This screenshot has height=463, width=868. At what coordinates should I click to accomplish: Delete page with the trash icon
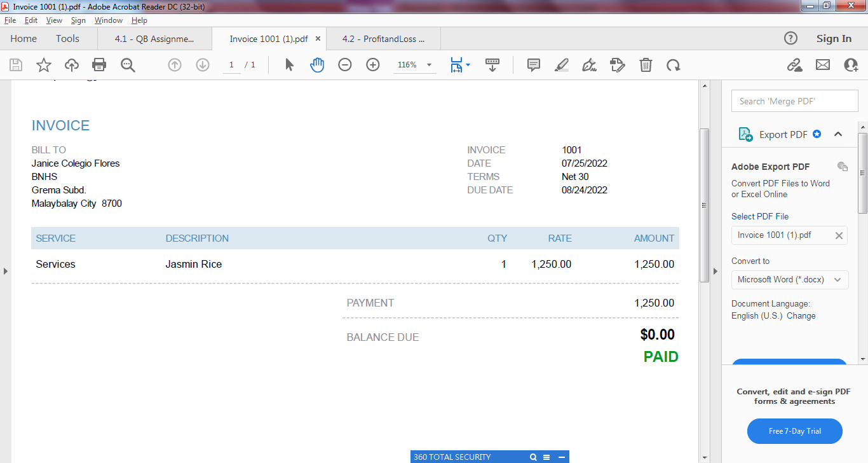(646, 65)
